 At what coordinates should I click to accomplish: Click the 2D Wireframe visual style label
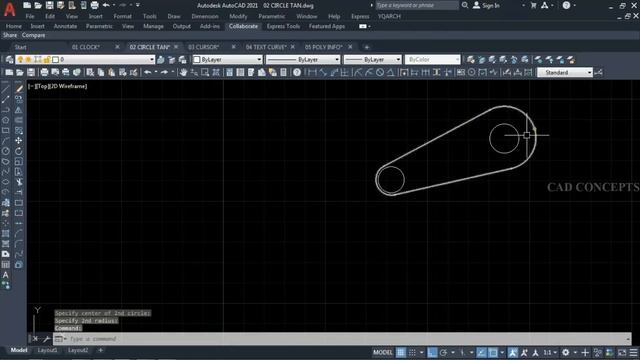tap(68, 86)
